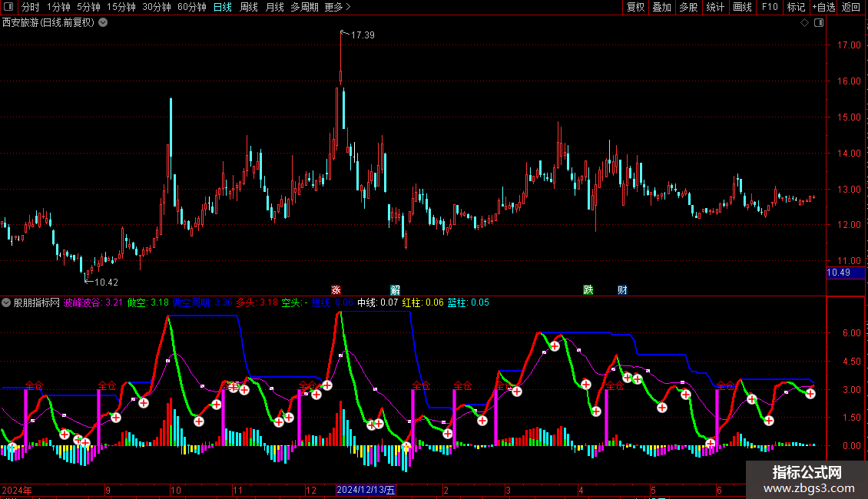Click the 解 event marker icon
Screen dimensions: 868x499
[x=395, y=290]
